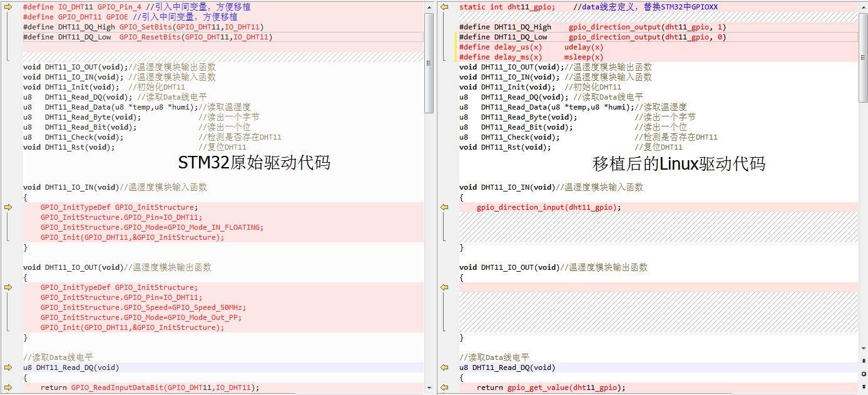Click right-pane copy arrow beside gpio_direction_input line
Image resolution: width=868 pixels, height=395 pixels.
click(x=444, y=207)
